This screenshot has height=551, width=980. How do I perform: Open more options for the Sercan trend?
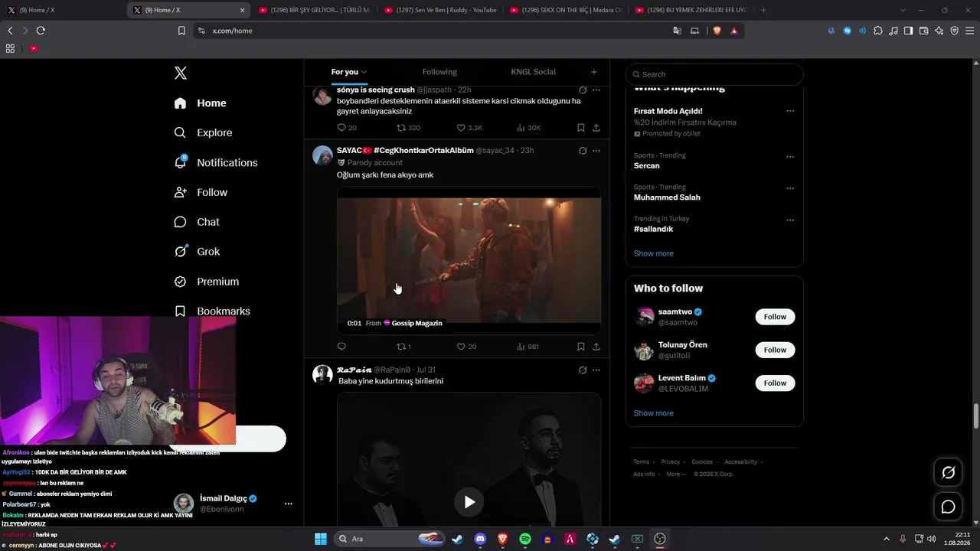(x=790, y=157)
